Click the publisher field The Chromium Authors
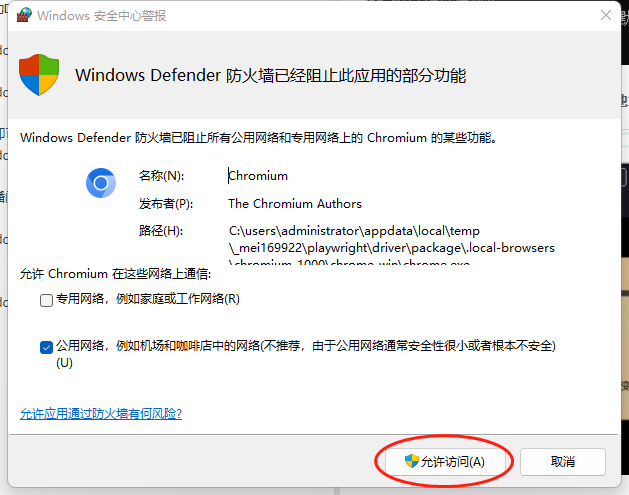The height and width of the screenshot is (495, 629). point(295,204)
